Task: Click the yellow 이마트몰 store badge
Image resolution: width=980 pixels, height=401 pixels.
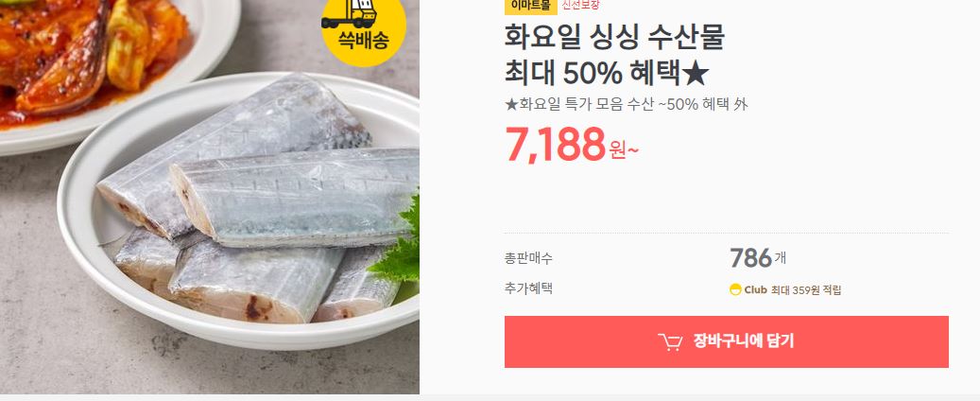Action: pos(530,7)
